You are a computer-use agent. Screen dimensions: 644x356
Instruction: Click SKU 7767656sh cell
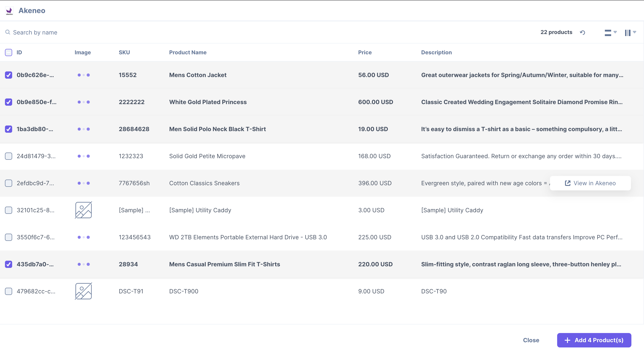[x=134, y=183]
